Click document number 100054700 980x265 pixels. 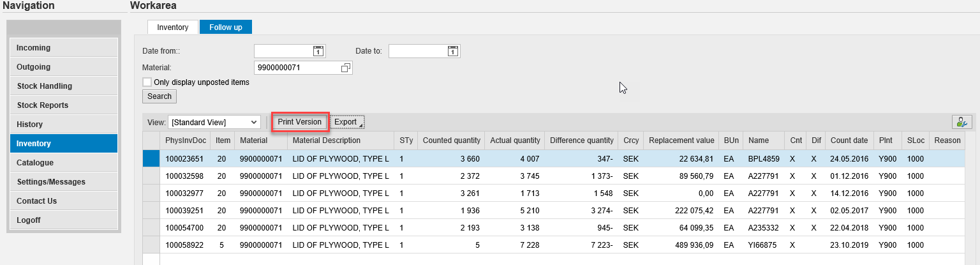pos(184,228)
